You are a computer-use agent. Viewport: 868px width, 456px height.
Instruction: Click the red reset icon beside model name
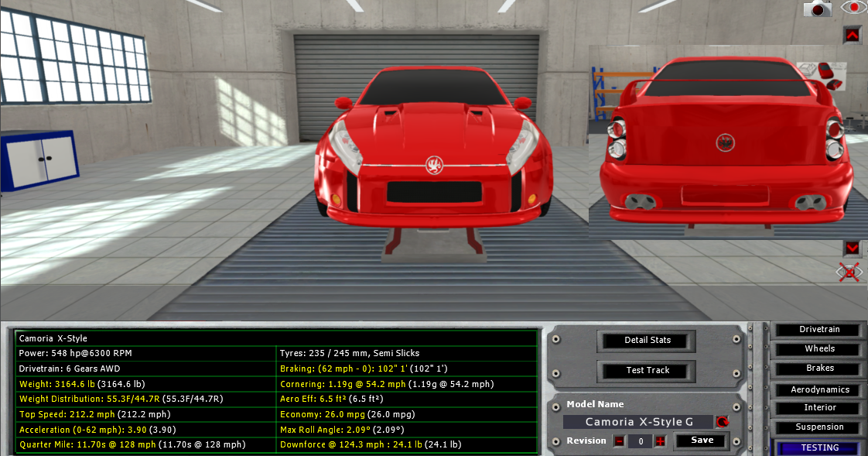[x=723, y=422]
